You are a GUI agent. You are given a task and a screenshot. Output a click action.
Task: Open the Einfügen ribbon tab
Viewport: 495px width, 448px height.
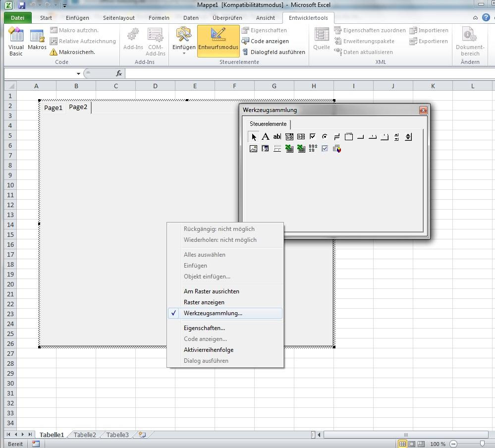pos(77,18)
